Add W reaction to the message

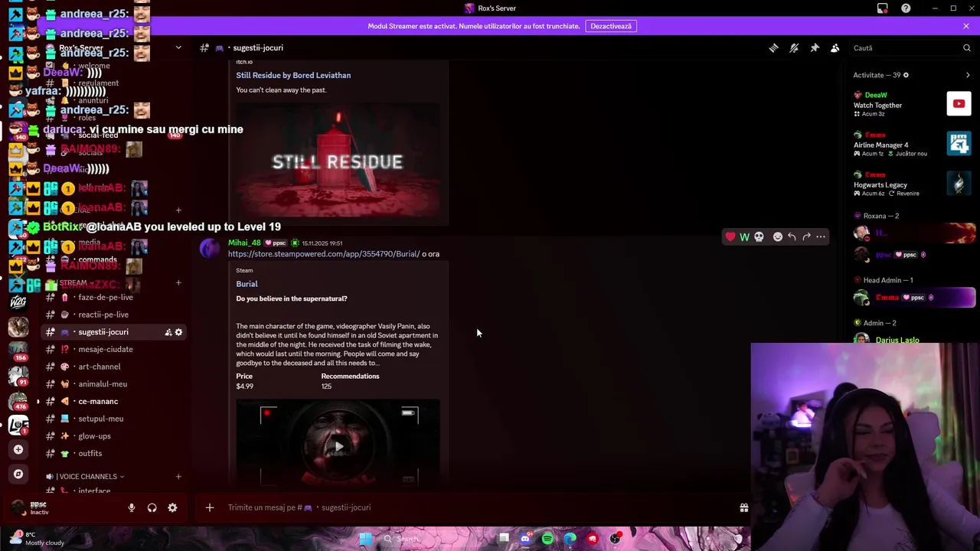coord(744,236)
